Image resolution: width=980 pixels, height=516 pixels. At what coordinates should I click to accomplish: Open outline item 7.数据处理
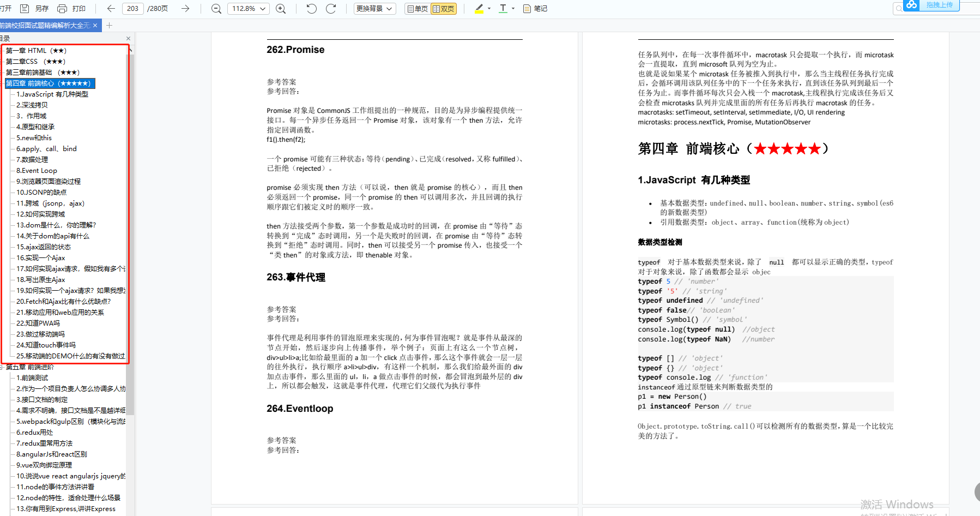pyautogui.click(x=32, y=160)
